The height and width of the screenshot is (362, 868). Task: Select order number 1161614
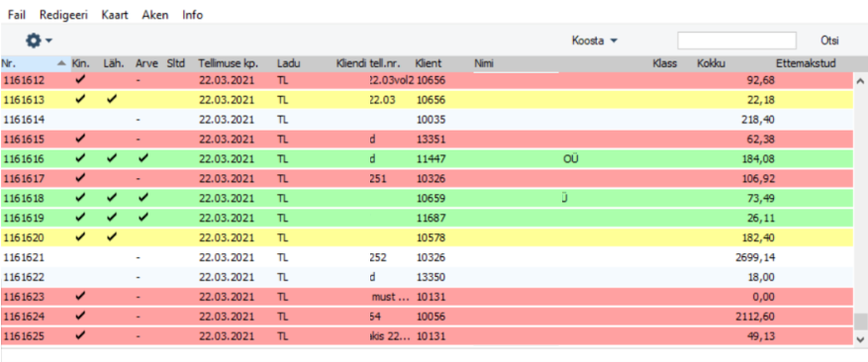[24, 120]
